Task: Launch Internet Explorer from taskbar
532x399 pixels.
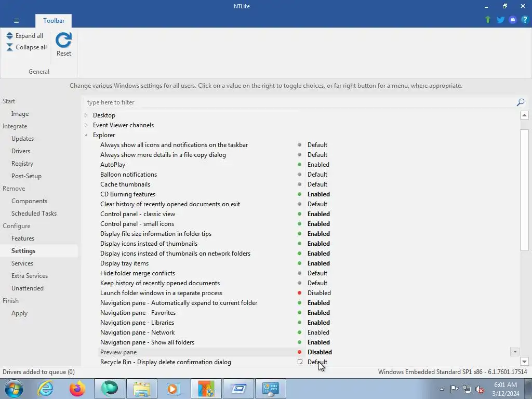Action: (46, 389)
